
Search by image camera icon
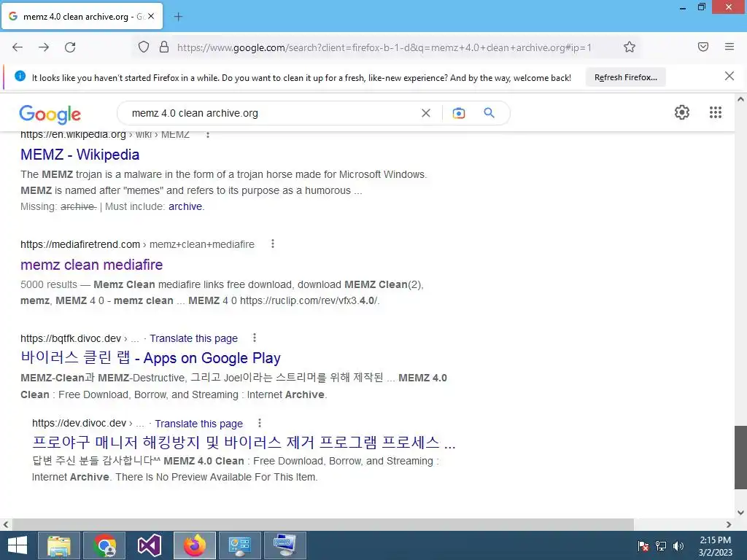pos(459,113)
